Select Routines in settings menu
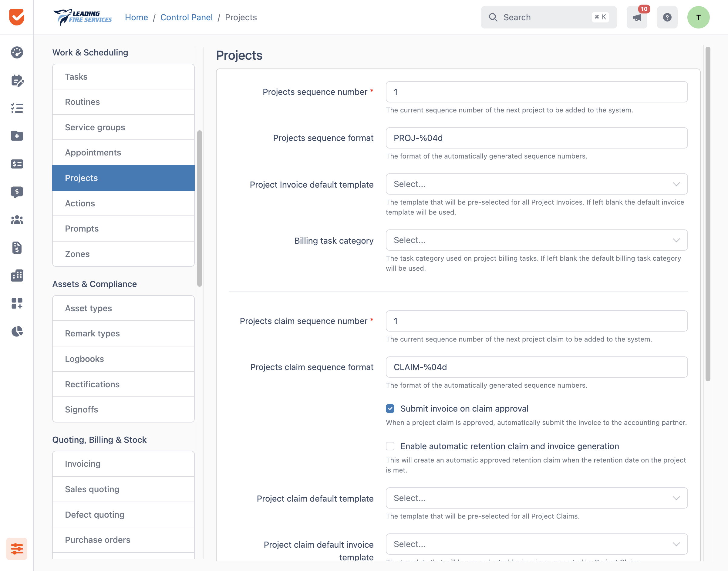 point(123,102)
